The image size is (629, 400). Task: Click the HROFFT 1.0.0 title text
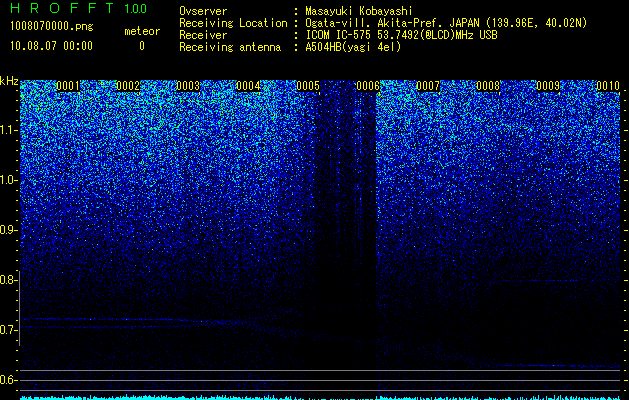pos(78,8)
